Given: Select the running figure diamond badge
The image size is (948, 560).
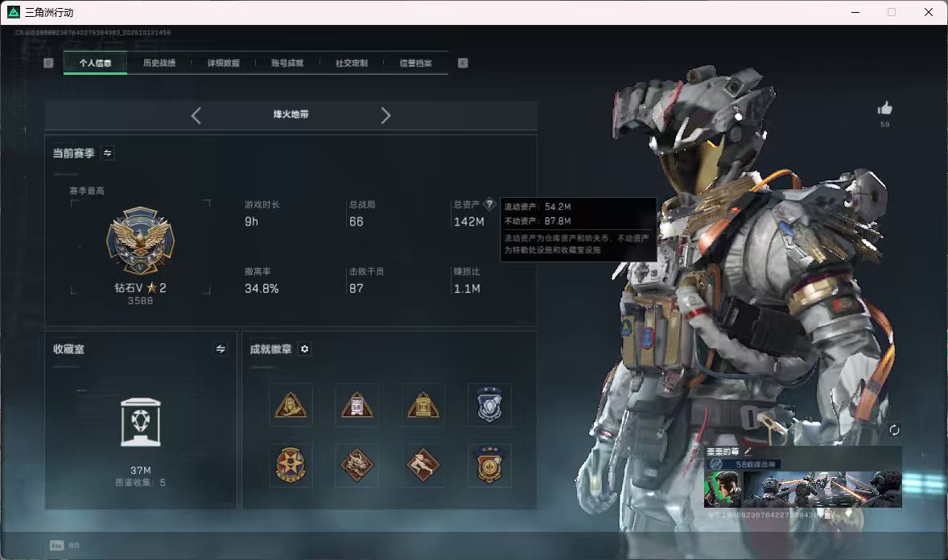Looking at the screenshot, I should click(423, 466).
